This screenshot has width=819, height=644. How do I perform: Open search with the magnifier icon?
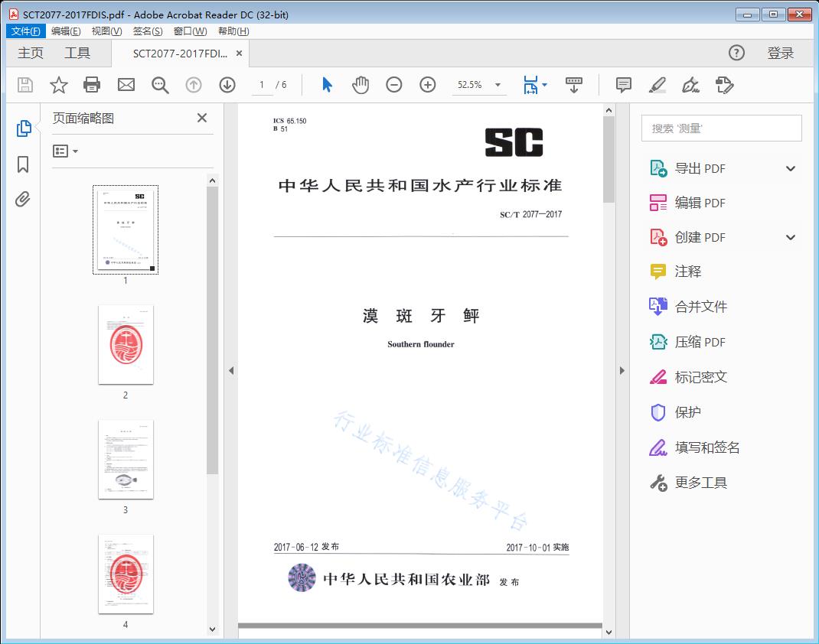159,85
